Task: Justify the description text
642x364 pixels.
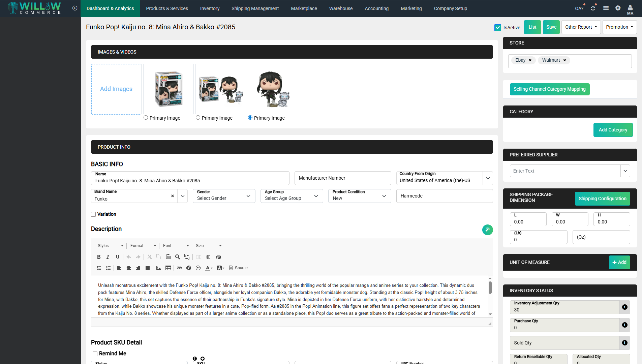Action: (148, 268)
